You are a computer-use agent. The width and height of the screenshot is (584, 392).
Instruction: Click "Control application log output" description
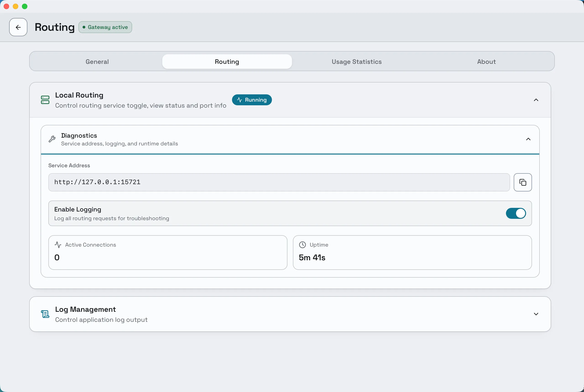click(101, 320)
